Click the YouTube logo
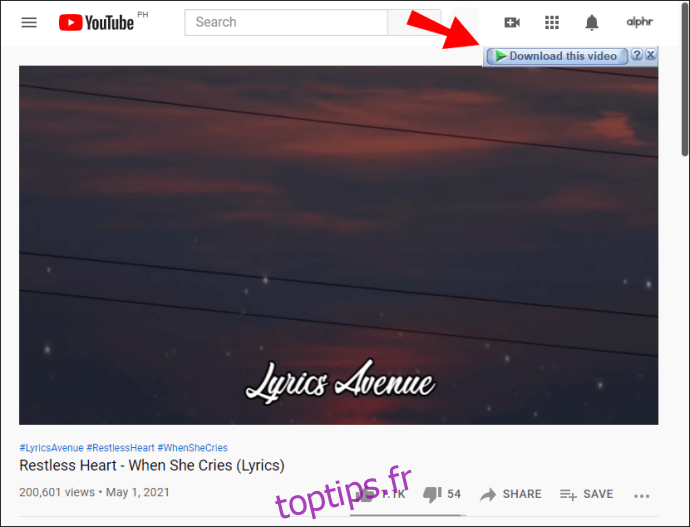This screenshot has height=527, width=690. (x=96, y=22)
